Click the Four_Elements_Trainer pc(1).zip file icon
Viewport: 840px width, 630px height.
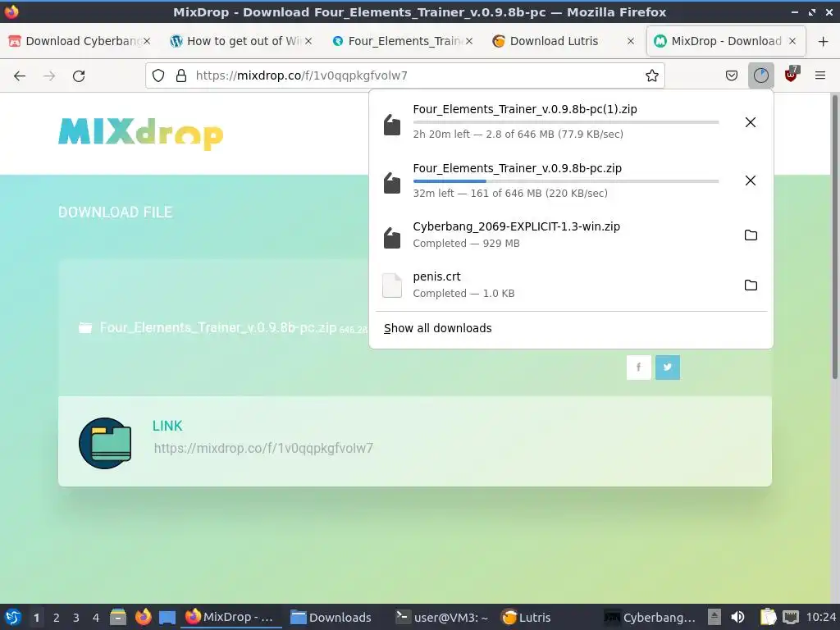click(391, 125)
